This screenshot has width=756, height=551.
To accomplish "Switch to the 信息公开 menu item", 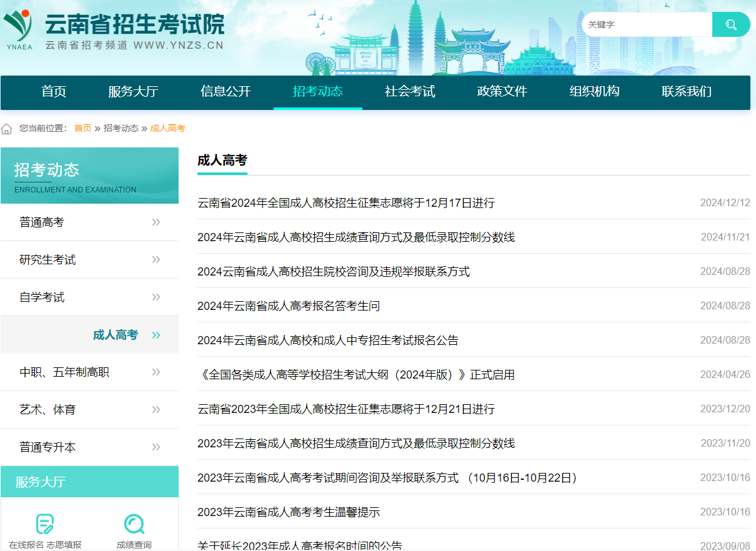I will tap(226, 92).
